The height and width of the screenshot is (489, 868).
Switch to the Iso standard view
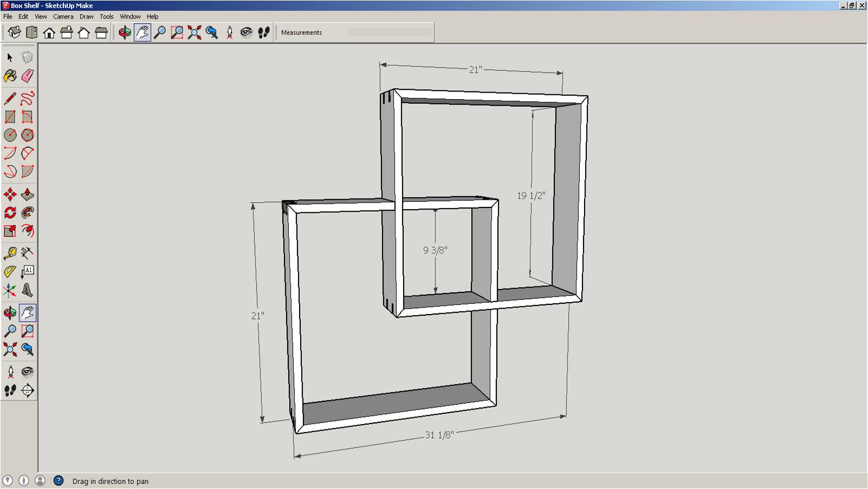[x=15, y=32]
